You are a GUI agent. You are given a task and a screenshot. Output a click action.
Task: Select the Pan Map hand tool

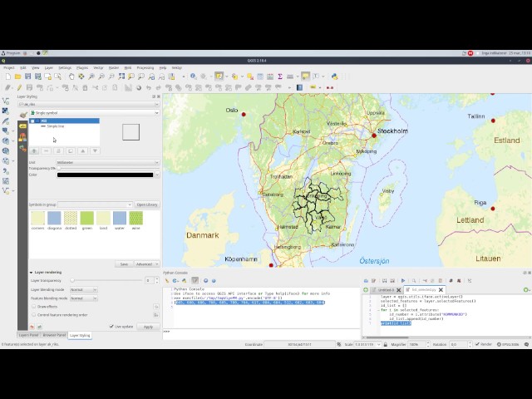71,76
